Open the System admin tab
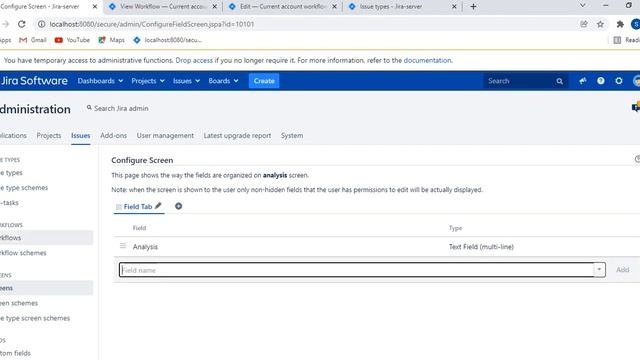The height and width of the screenshot is (360, 640). pyautogui.click(x=292, y=136)
